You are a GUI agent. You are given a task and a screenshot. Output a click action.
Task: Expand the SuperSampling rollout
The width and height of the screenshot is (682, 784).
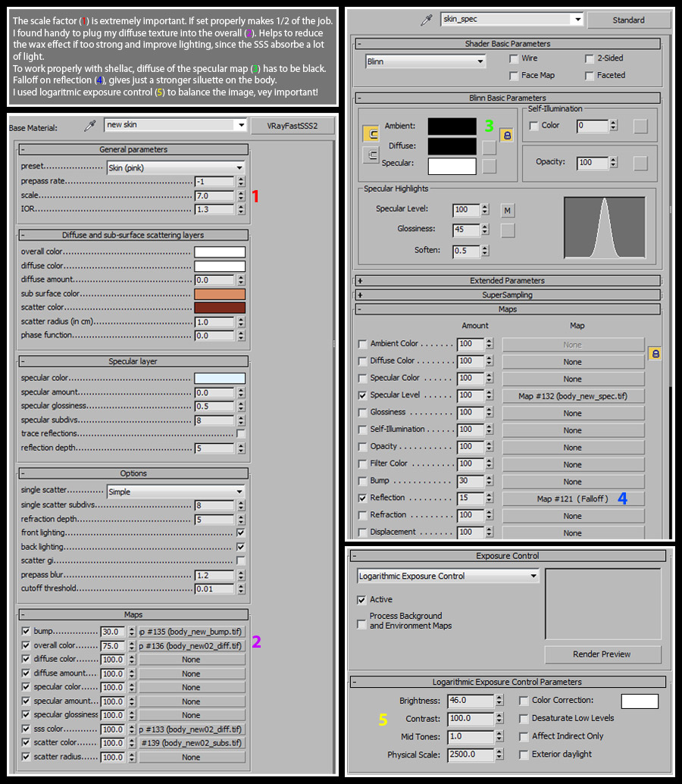click(x=508, y=295)
